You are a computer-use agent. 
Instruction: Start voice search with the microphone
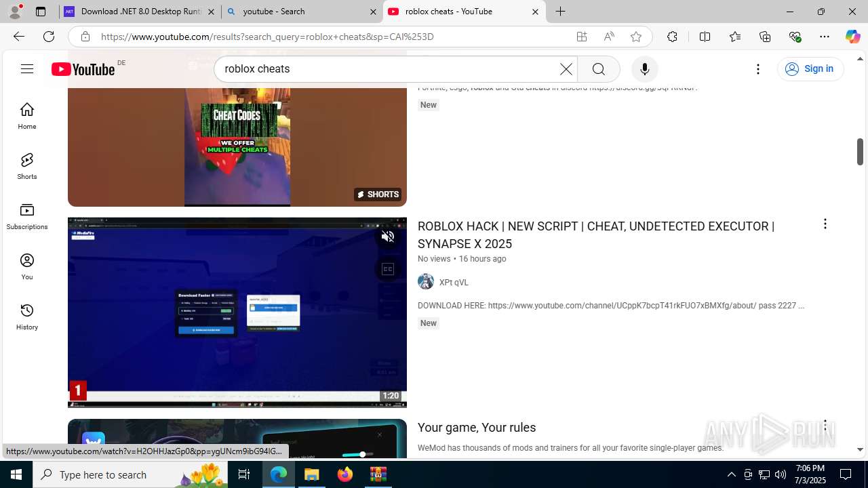pos(644,69)
